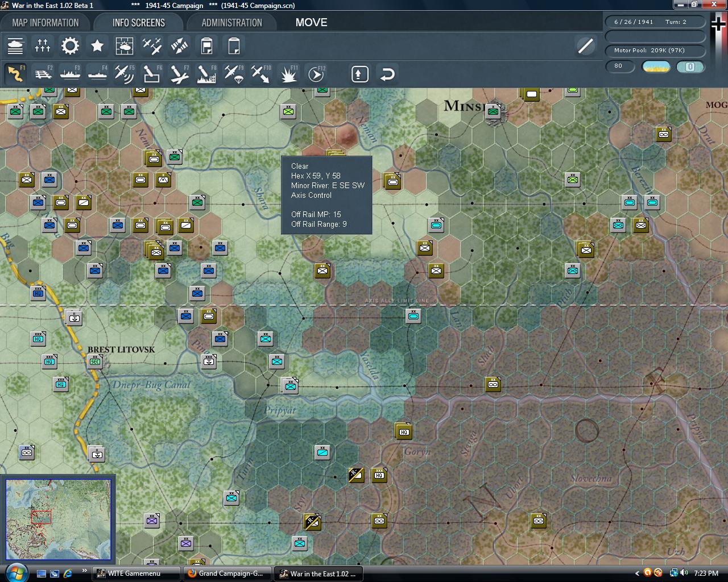This screenshot has height=582, width=728.
Task: Switch to the Info Screens tab
Action: coord(139,23)
